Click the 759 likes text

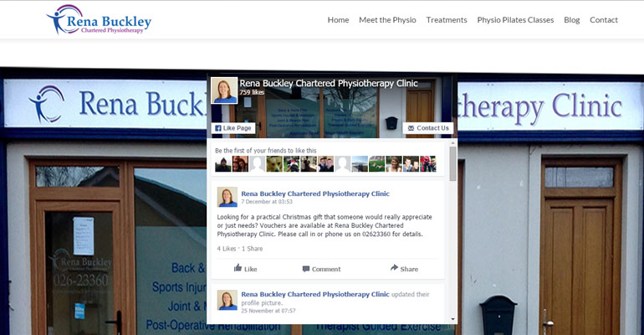coord(252,92)
